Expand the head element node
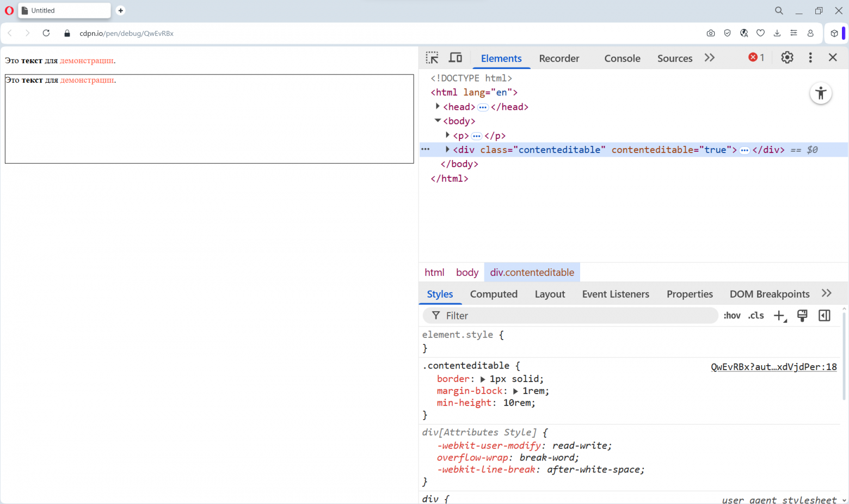 pos(438,107)
